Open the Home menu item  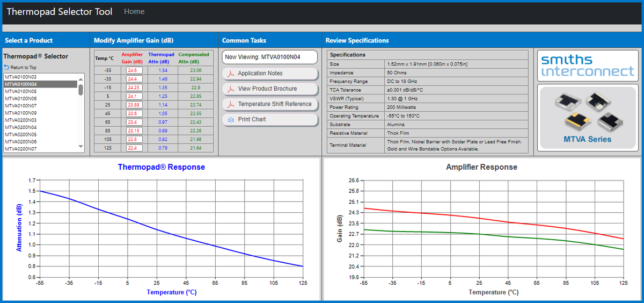coord(134,11)
